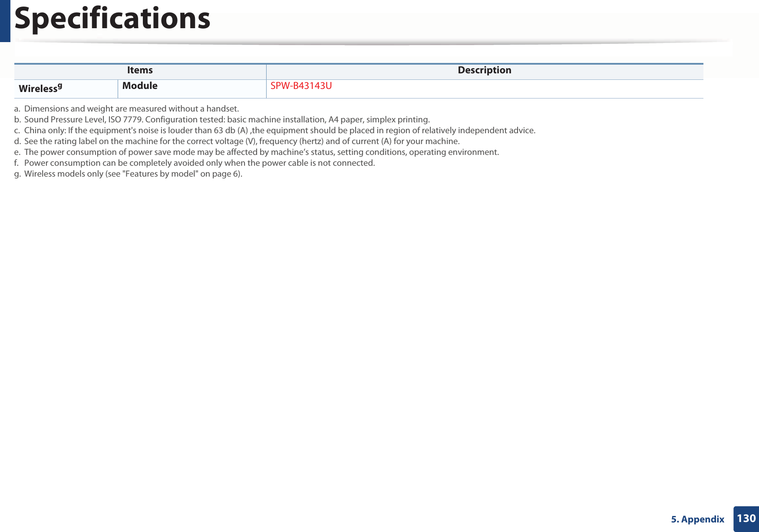
Task: Click footnote d about the rating label
Action: point(237,141)
